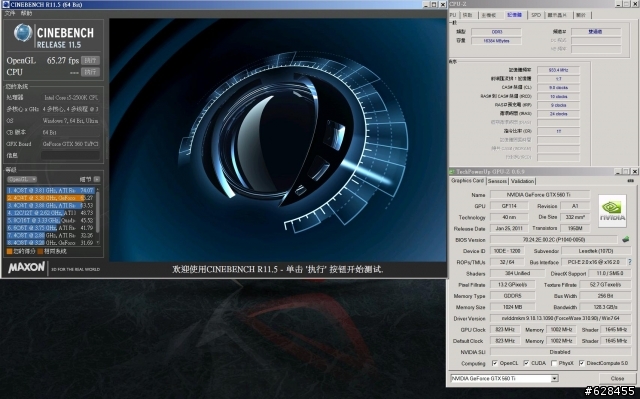Run the CPU test in Cinebench

click(x=90, y=72)
